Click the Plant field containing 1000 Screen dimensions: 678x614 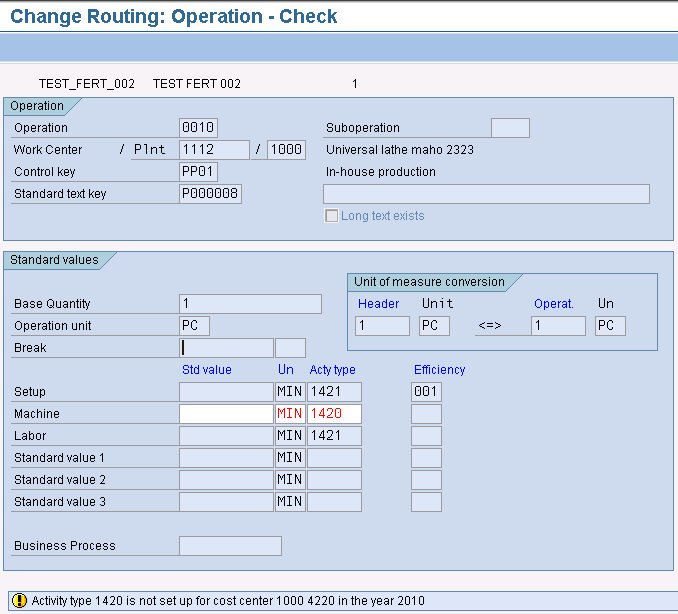[x=286, y=150]
